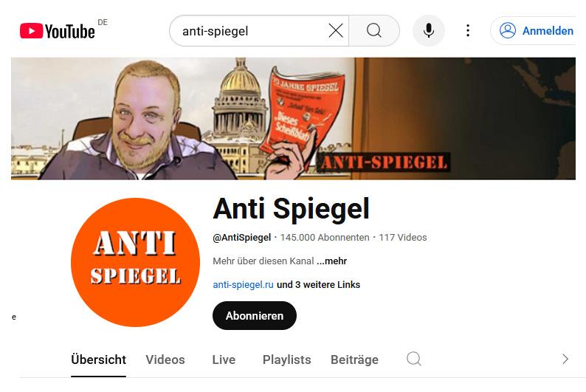Start voice search with the microphone icon
The image size is (586, 392).
[x=429, y=31]
